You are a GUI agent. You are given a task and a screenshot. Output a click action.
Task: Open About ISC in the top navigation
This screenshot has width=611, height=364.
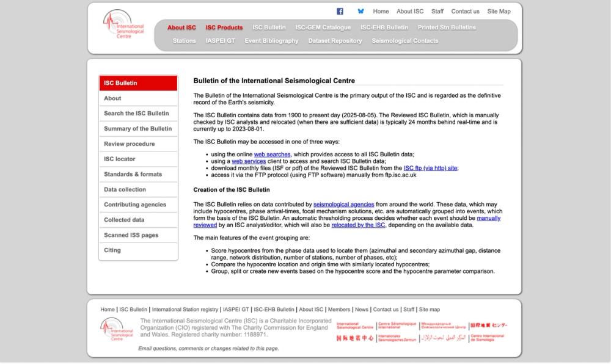[x=410, y=11]
